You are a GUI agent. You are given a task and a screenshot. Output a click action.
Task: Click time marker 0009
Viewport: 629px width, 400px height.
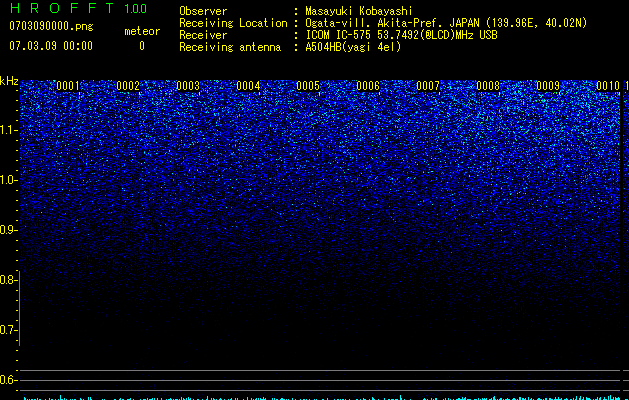tap(548, 86)
